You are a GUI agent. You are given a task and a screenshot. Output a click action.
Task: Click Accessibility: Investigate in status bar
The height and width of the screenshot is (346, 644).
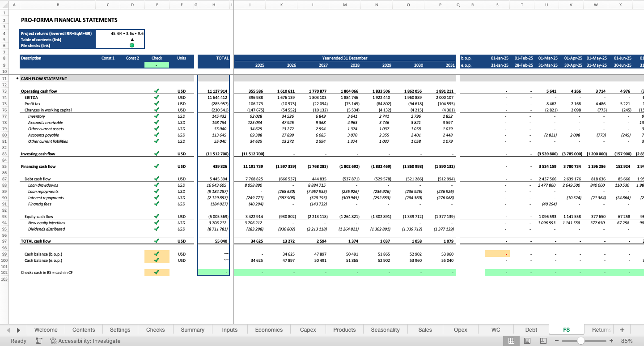85,341
